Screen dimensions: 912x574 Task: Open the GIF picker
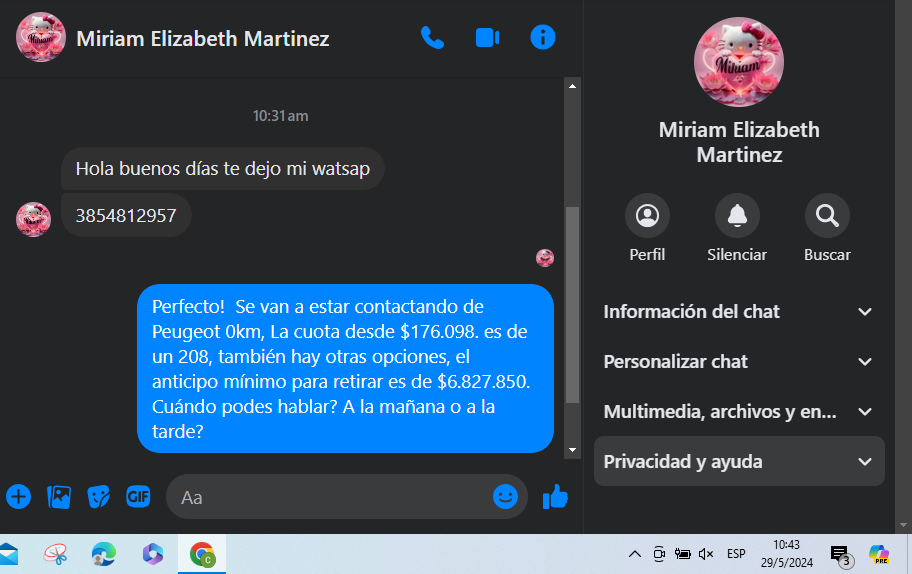tap(138, 497)
